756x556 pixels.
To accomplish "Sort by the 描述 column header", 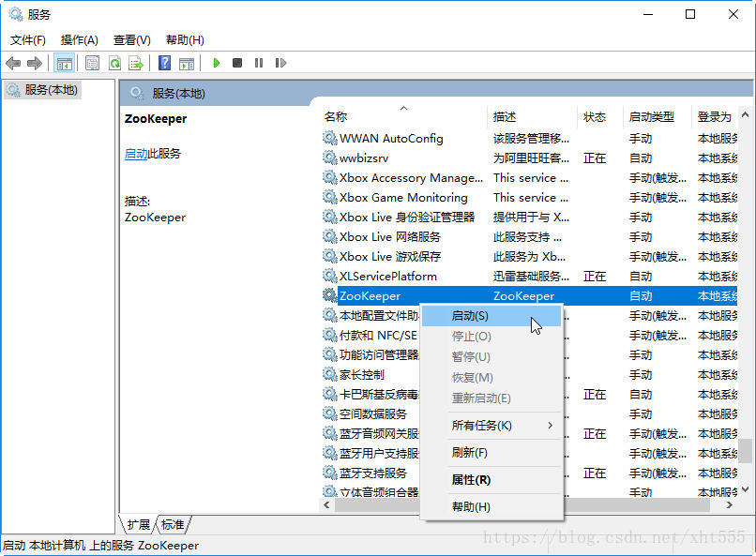I will [532, 116].
